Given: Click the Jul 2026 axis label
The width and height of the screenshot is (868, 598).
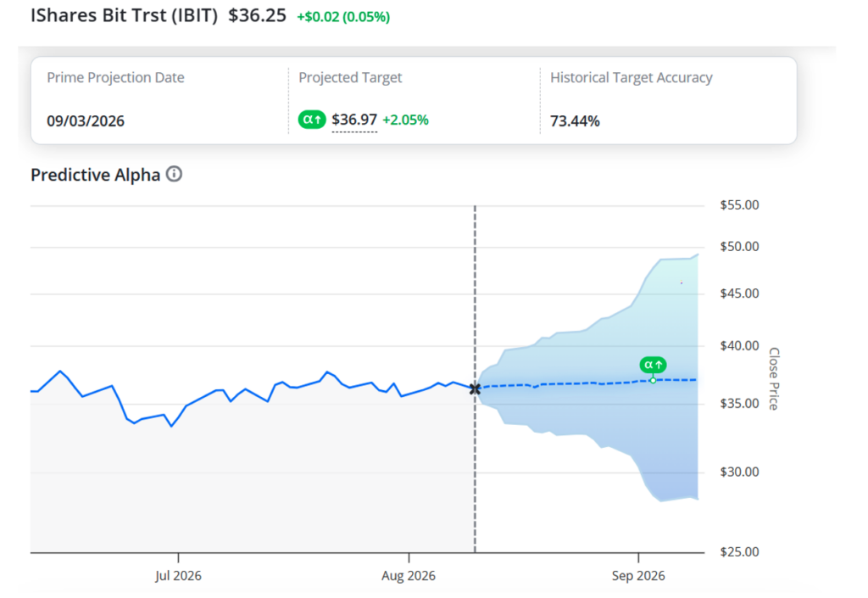Looking at the screenshot, I should 178,576.
